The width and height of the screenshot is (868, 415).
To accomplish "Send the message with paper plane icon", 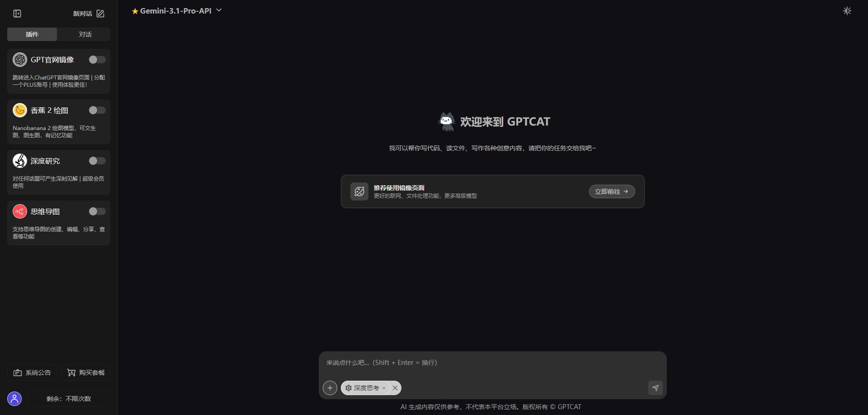I will pos(656,388).
